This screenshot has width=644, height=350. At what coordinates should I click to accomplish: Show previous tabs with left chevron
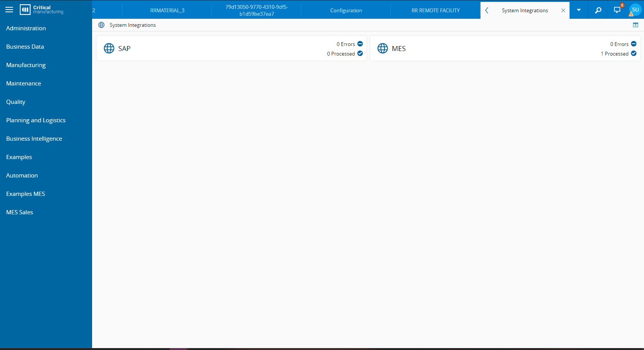pyautogui.click(x=487, y=10)
